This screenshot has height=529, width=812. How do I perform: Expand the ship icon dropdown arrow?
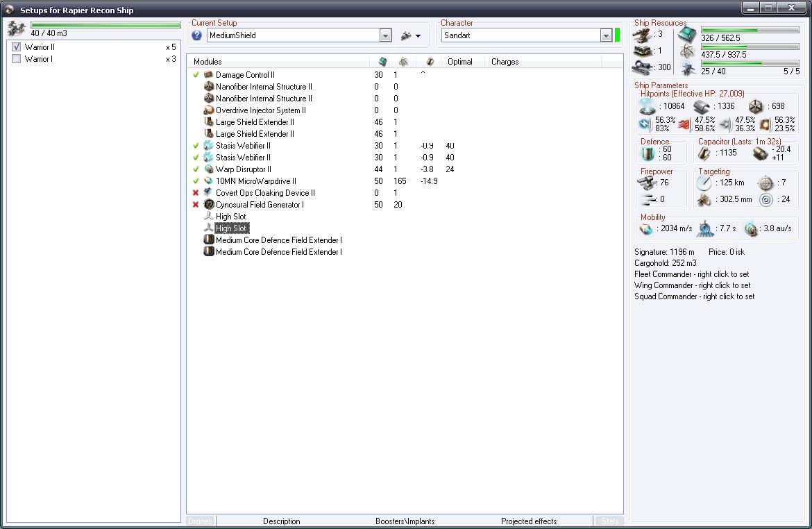click(418, 36)
